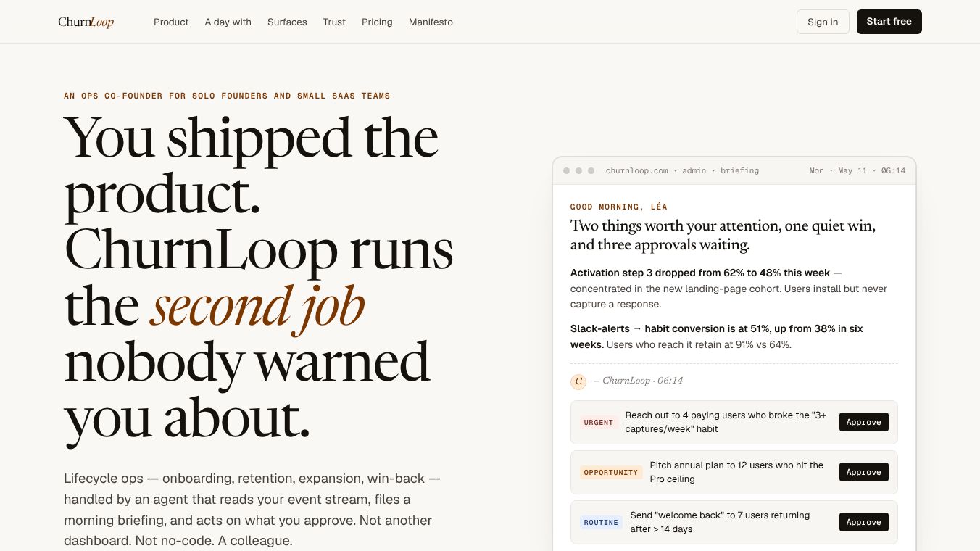Approve the welcome back message
The height and width of the screenshot is (551, 980).
864,523
